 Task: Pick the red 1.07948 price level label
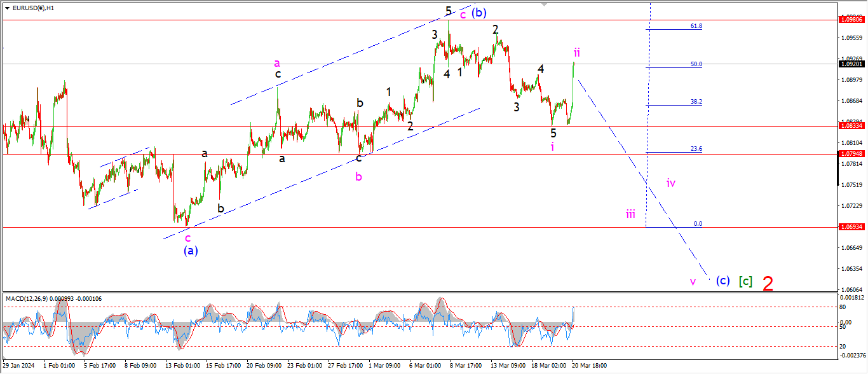(x=853, y=154)
